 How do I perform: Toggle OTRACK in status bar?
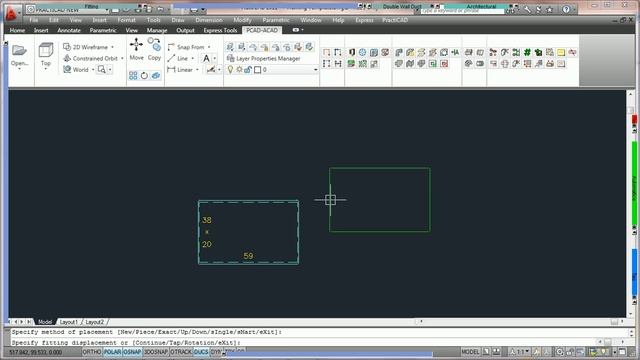coord(181,352)
